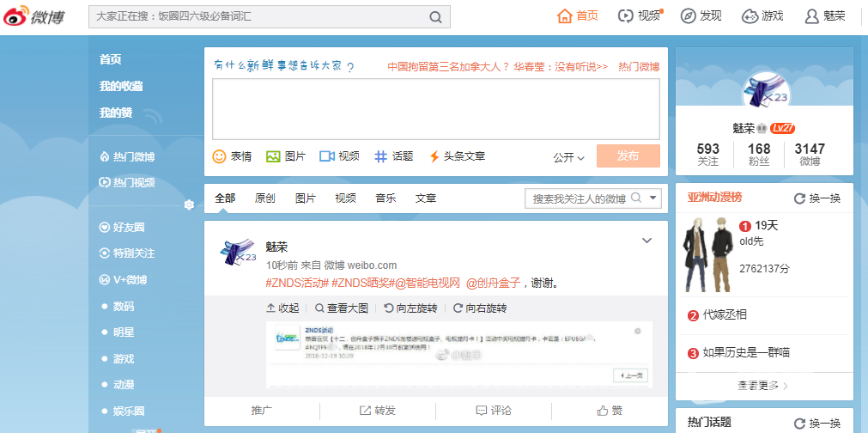Open 好友圈 in left sidebar
868x433 pixels.
click(122, 228)
